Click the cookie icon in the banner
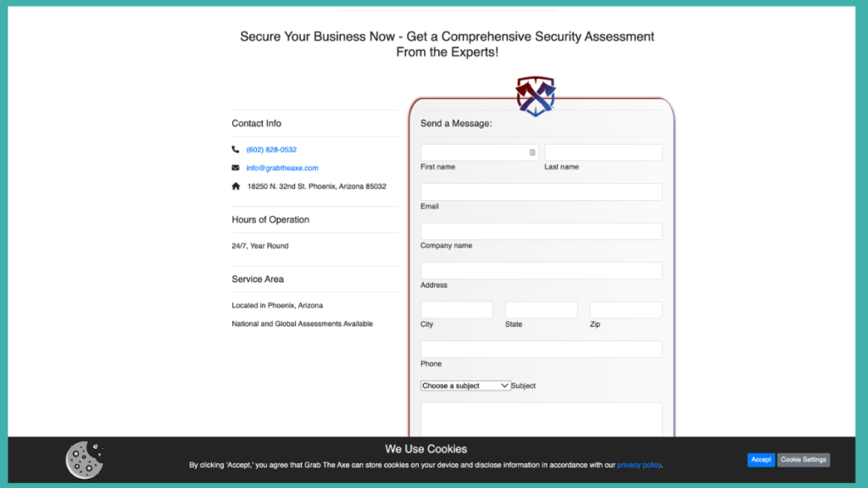This screenshot has height=488, width=868. click(x=85, y=460)
